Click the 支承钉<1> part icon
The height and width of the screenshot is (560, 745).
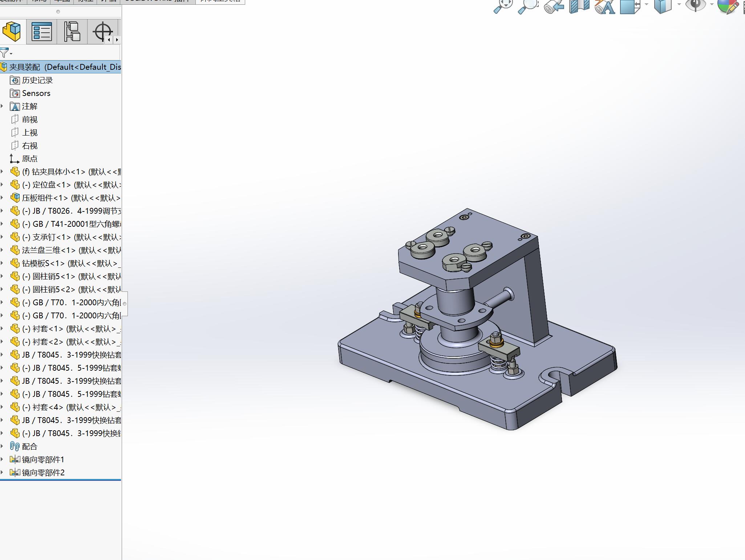[x=15, y=237]
